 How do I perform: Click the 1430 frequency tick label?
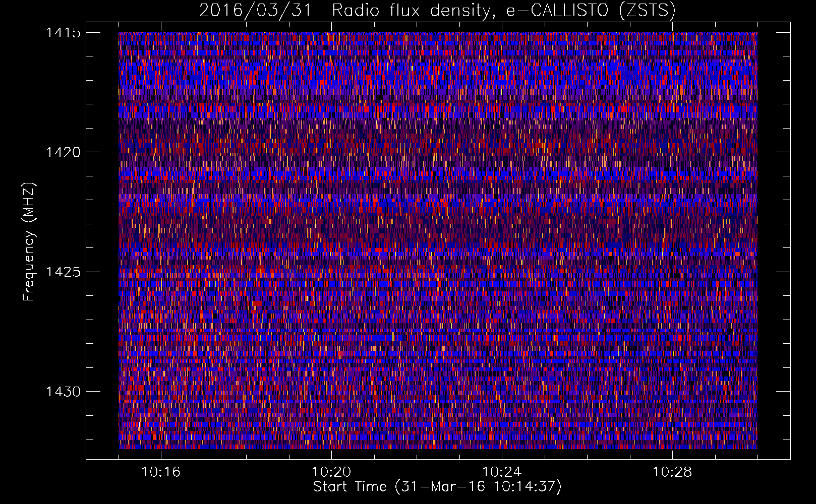point(64,392)
